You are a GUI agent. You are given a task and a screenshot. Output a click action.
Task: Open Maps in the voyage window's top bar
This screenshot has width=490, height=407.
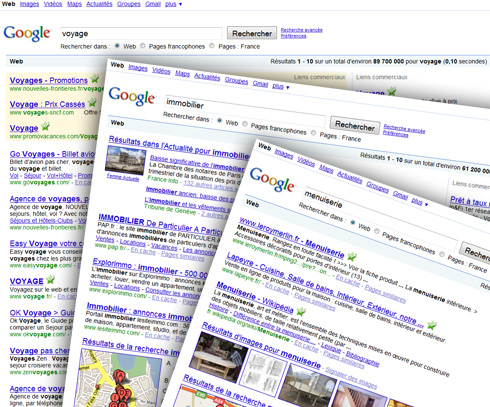(74, 4)
